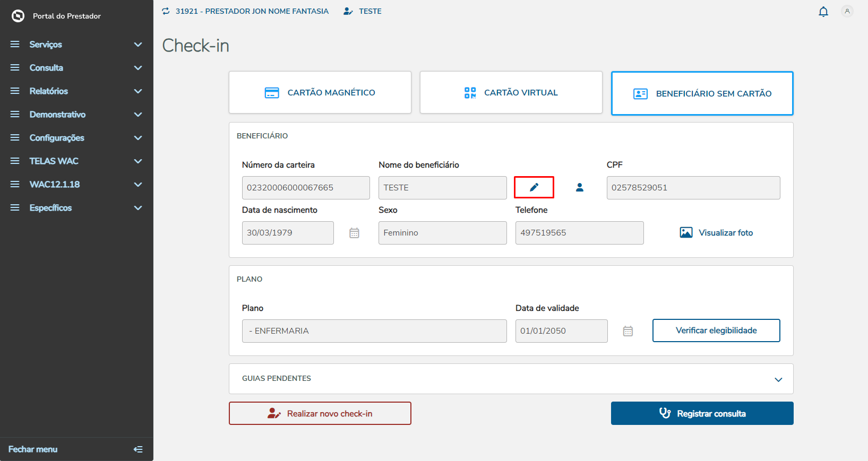Screen dimensions: 868x461
Task: Select the CARTÃO MAGNÉTICO tab
Action: [320, 93]
